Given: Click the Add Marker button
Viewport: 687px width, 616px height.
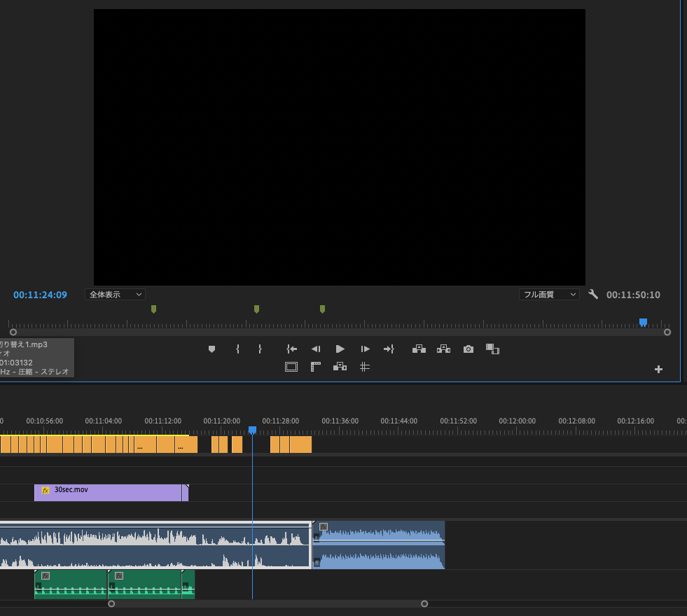Looking at the screenshot, I should (x=211, y=349).
